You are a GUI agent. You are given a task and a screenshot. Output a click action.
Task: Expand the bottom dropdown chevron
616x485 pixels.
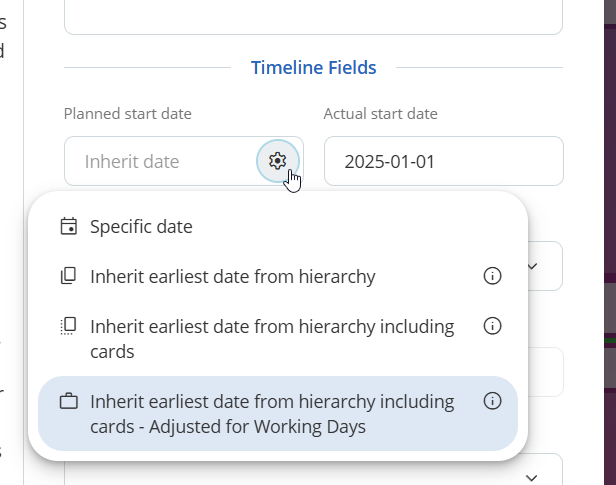tap(532, 478)
